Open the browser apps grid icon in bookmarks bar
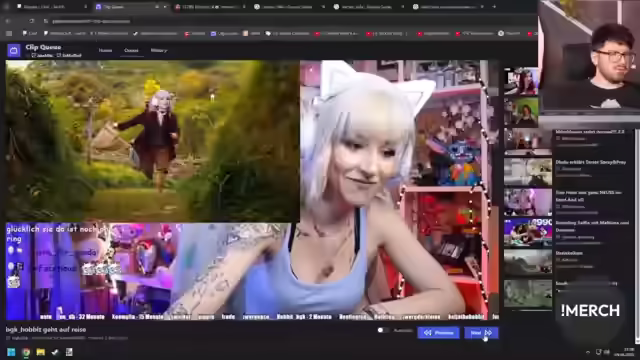The width and height of the screenshot is (640, 360). [x=9, y=33]
